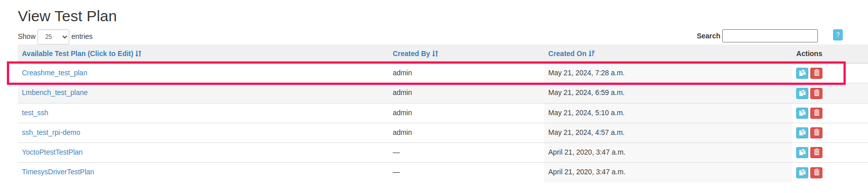Delete the test_ssh plan
868x193 pixels.
[x=816, y=113]
